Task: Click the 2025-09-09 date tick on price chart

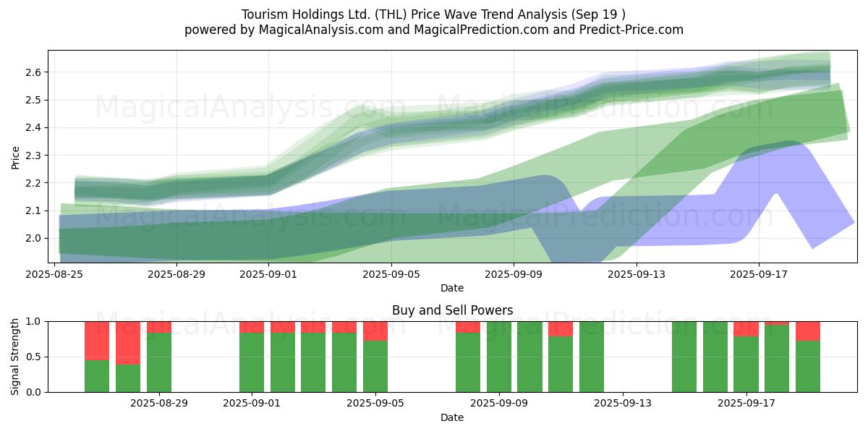Action: click(x=514, y=274)
